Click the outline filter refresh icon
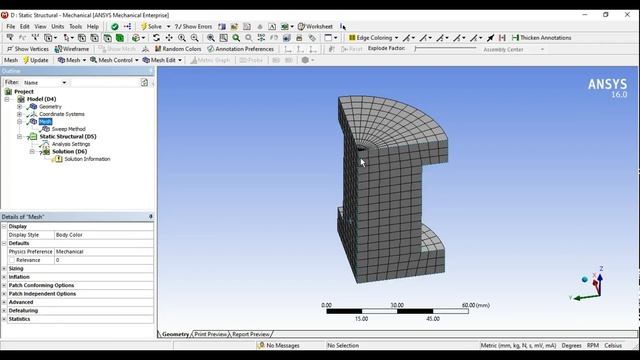Viewport: 640px width, 360px height. click(144, 82)
